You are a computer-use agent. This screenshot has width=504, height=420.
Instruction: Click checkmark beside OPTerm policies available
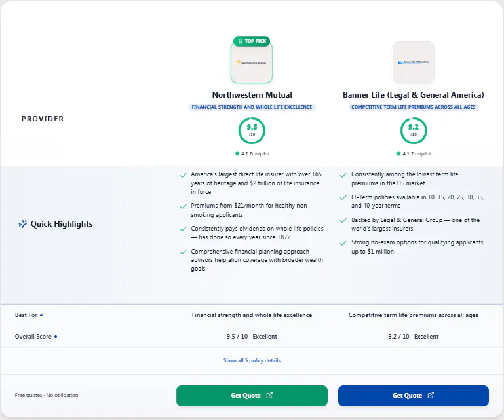point(343,197)
